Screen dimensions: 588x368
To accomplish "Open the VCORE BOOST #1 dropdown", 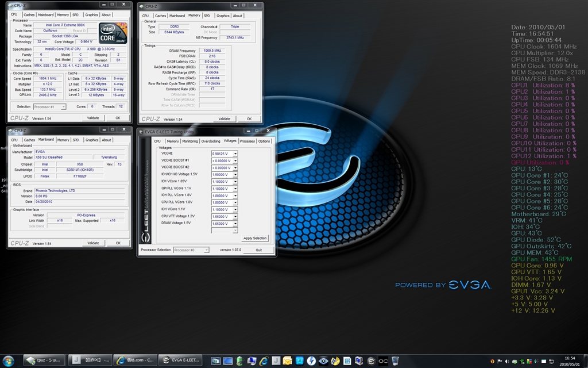I will tap(235, 161).
